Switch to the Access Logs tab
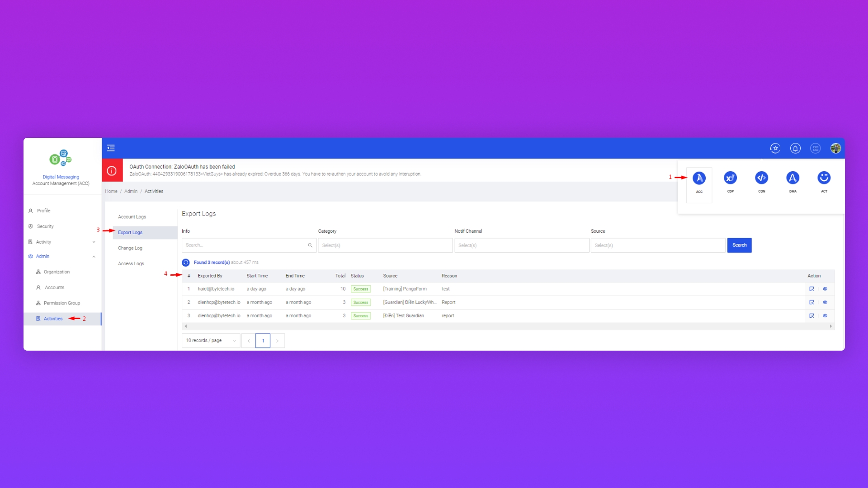 pos(131,263)
